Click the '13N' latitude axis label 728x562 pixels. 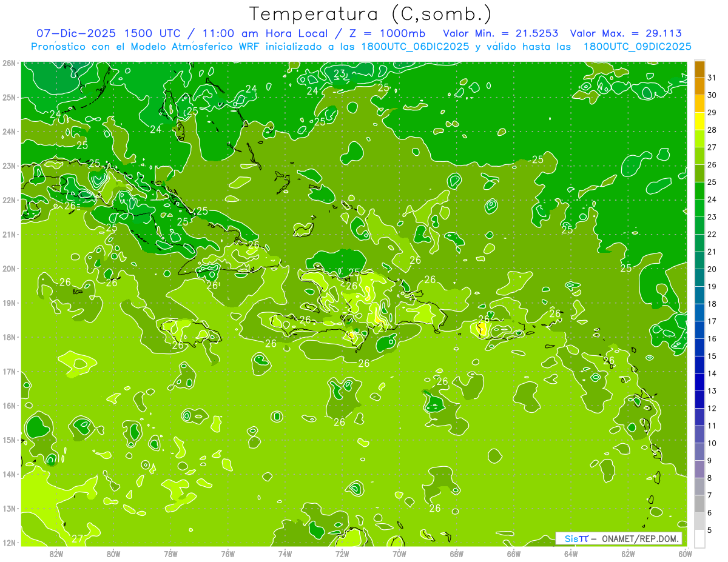tap(8, 509)
